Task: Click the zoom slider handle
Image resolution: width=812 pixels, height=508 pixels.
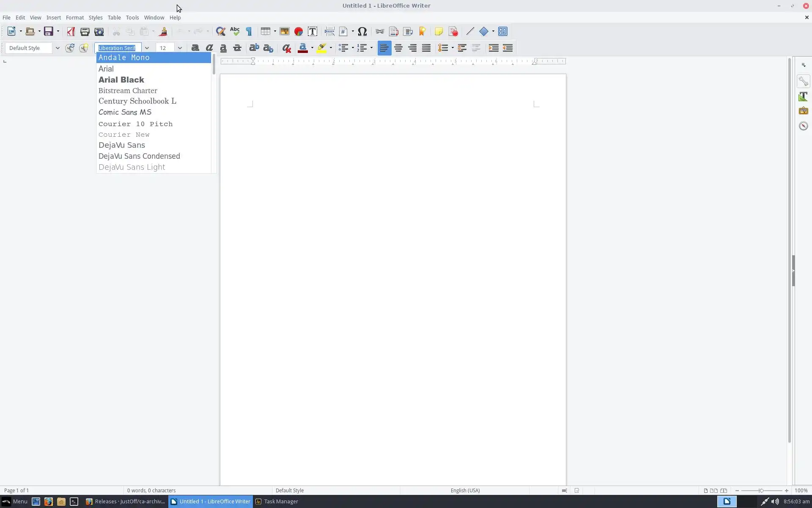Action: coord(761,490)
